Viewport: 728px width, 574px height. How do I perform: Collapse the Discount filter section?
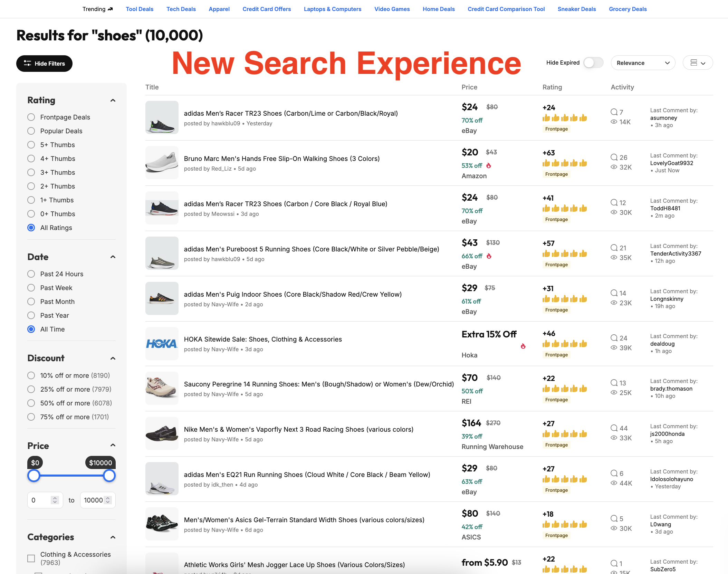point(113,358)
